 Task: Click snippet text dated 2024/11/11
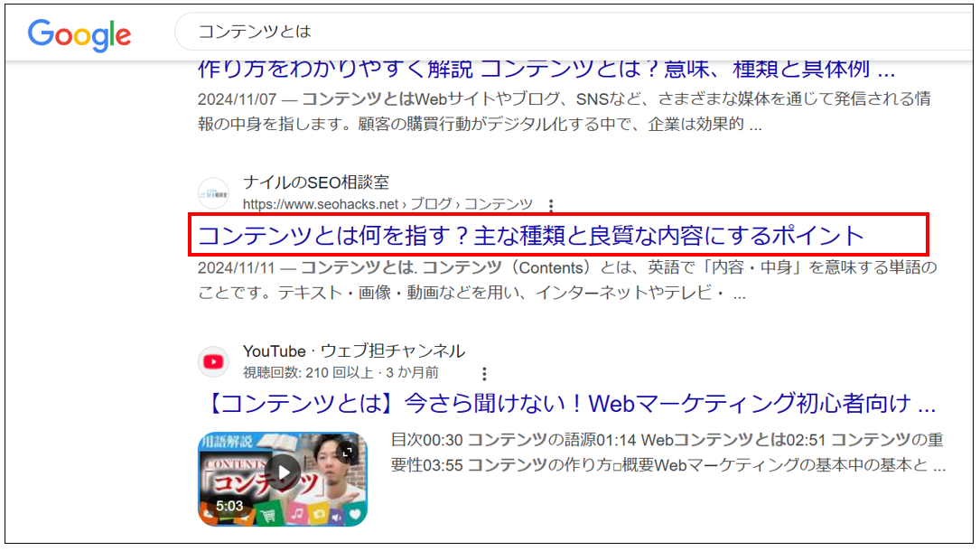567,280
